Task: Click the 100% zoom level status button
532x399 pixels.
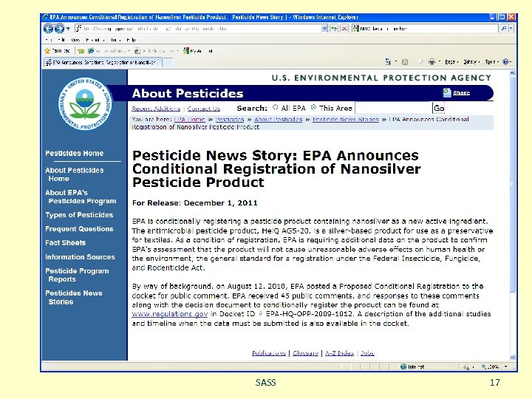Action: coord(491,366)
